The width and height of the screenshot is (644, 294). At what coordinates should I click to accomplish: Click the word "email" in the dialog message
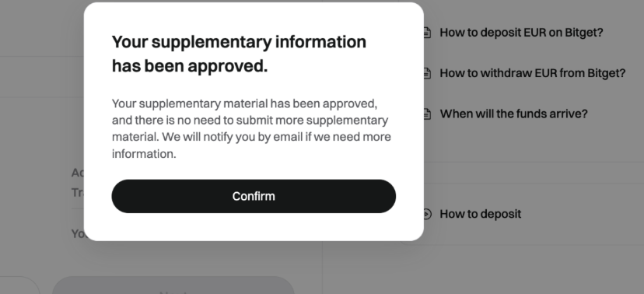click(x=288, y=137)
